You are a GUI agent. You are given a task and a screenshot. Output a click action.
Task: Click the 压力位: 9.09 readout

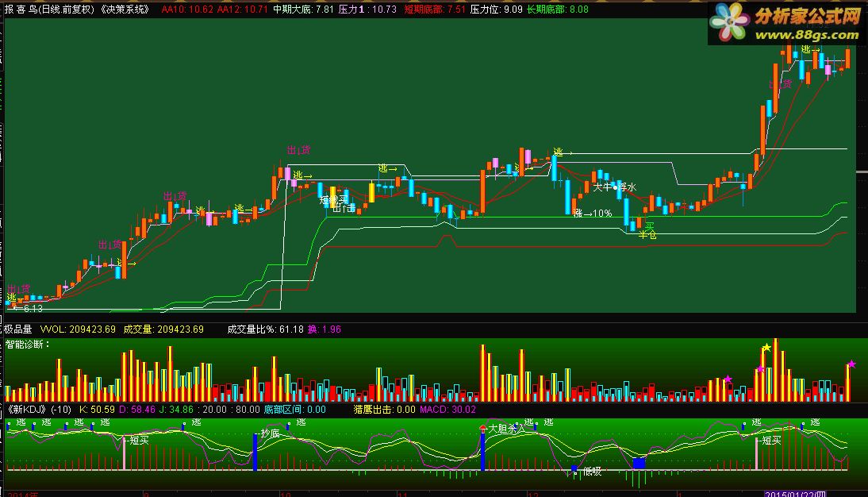point(496,10)
